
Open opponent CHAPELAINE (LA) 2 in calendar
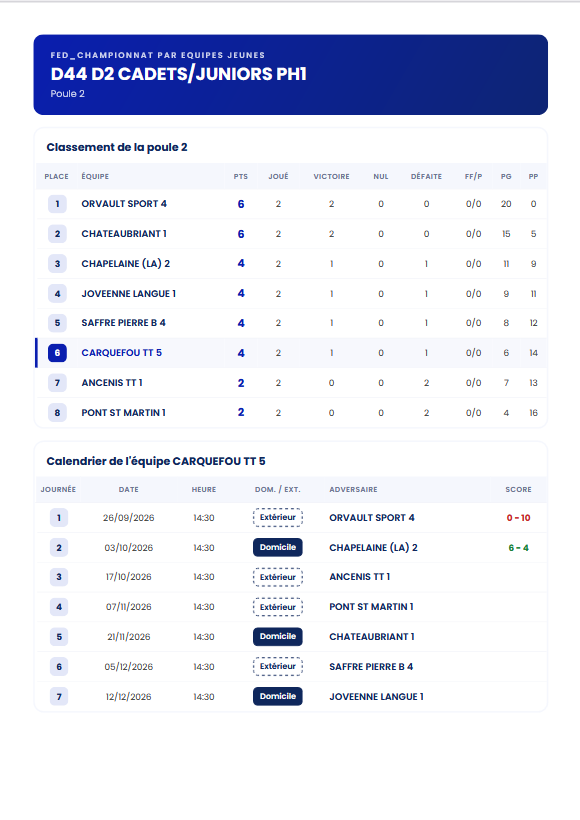(x=373, y=548)
